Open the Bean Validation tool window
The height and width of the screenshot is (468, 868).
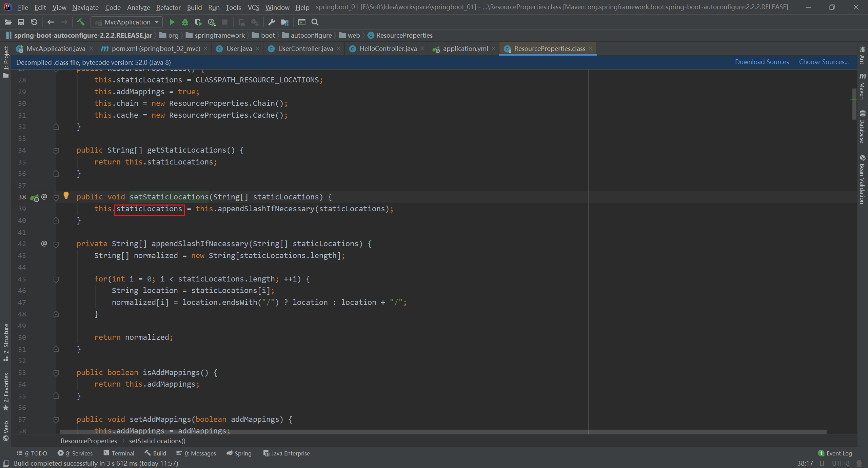[862, 179]
